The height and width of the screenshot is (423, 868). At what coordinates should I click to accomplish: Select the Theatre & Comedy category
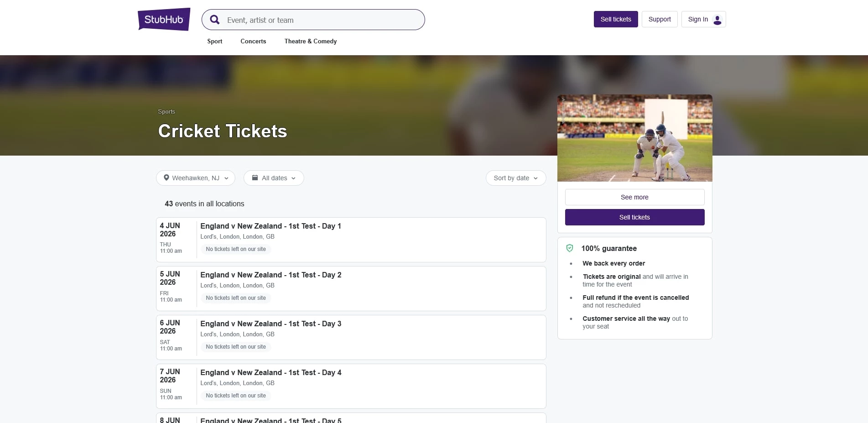click(x=310, y=41)
